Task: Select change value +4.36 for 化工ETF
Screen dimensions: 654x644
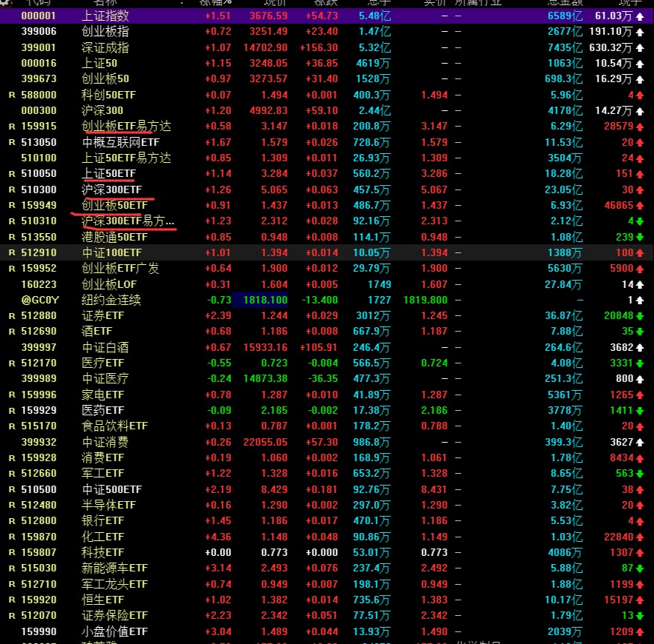Action: (x=218, y=537)
